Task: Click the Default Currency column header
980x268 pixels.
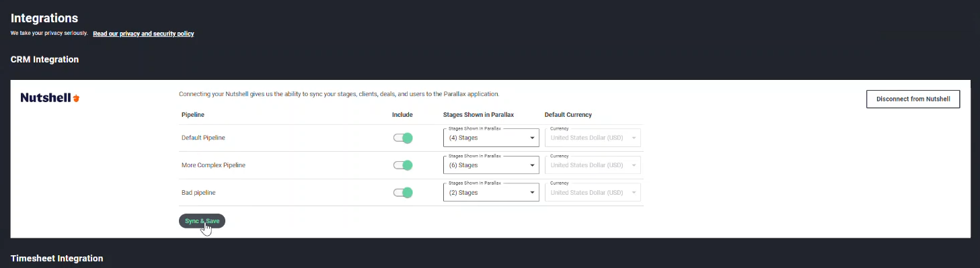Action: [x=568, y=115]
